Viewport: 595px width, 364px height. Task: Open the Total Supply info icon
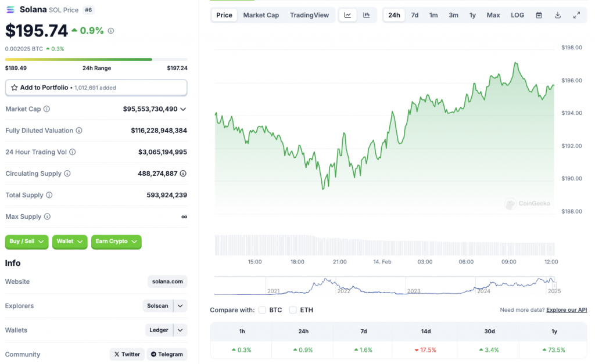pyautogui.click(x=49, y=195)
